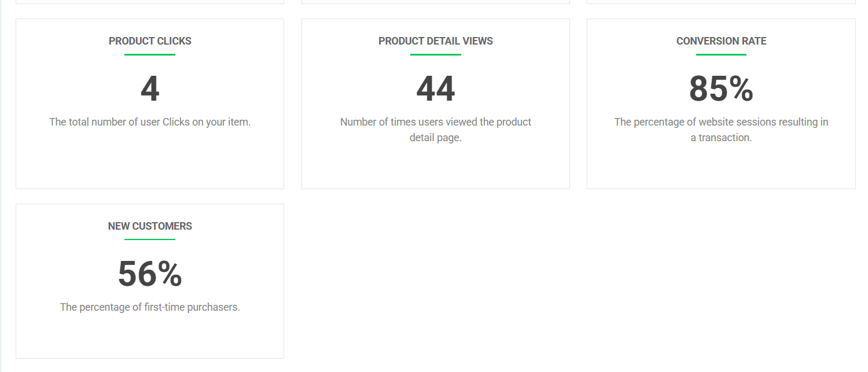Click the website sessions transaction description

pos(721,130)
